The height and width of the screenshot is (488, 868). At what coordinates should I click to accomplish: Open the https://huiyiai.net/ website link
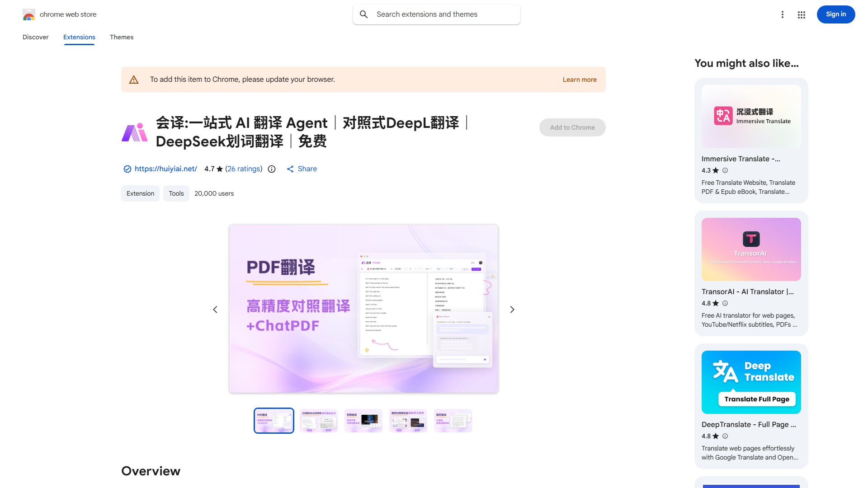(x=165, y=169)
